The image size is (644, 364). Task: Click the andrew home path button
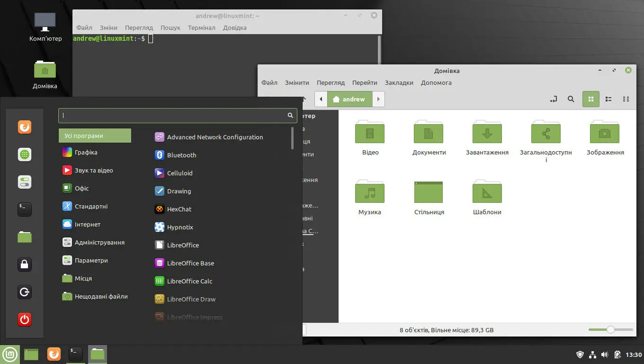pyautogui.click(x=349, y=99)
